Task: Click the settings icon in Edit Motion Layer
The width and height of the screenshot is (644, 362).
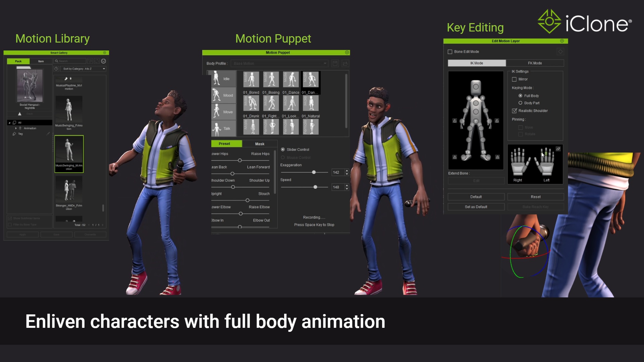Action: pos(560,52)
